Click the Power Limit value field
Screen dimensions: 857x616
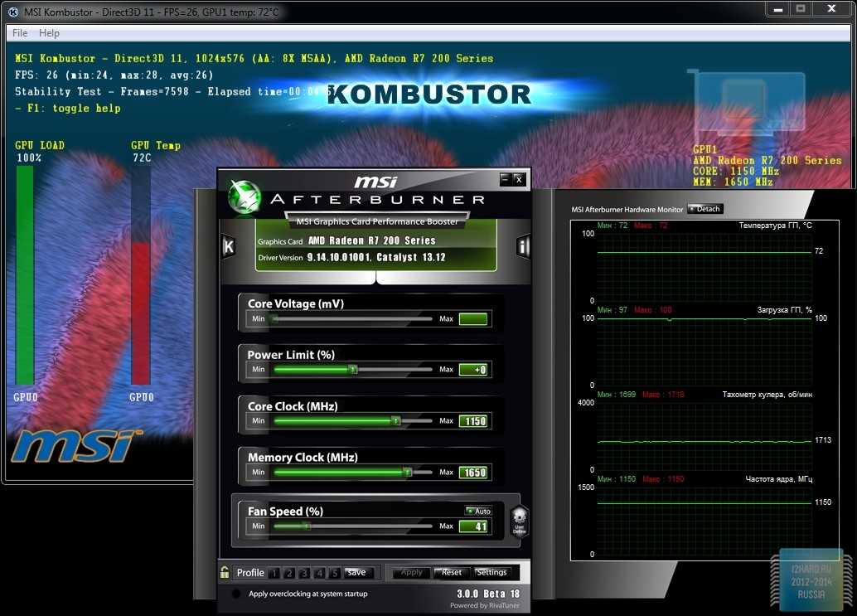pos(473,370)
